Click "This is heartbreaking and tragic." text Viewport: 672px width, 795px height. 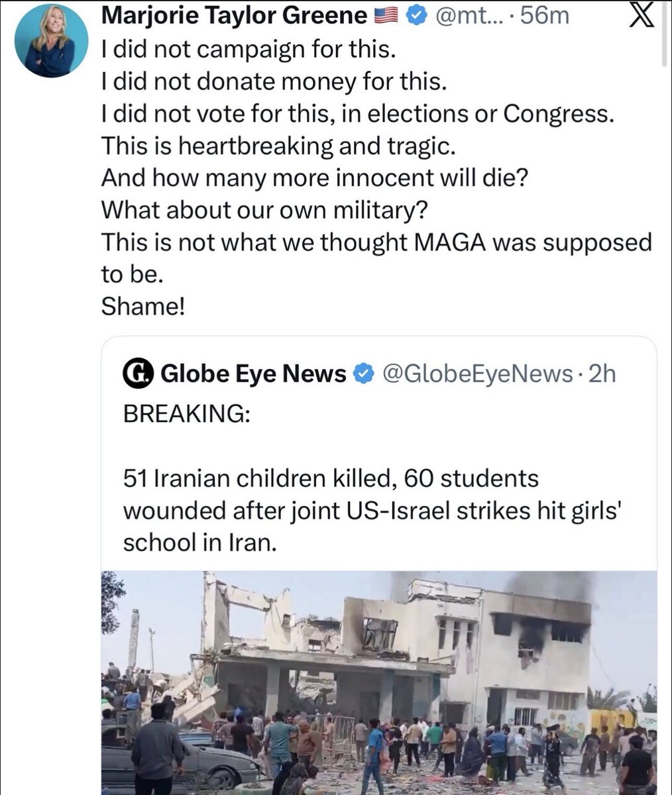(x=278, y=146)
